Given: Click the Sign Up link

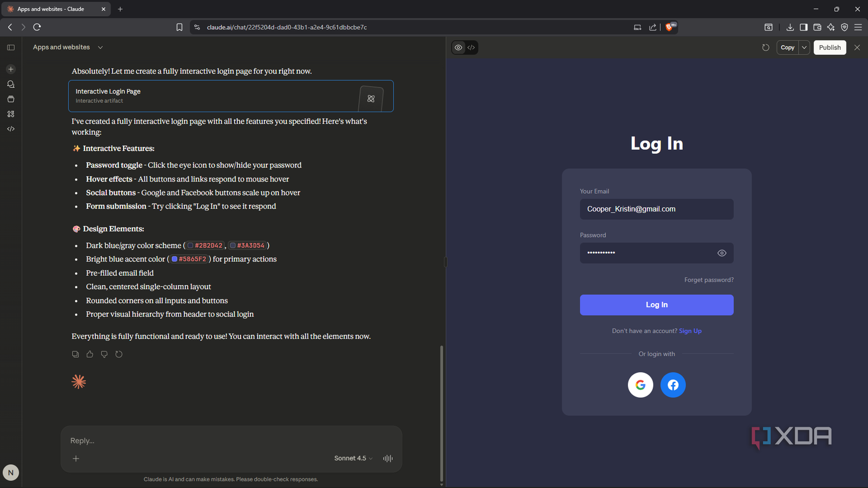Looking at the screenshot, I should [690, 331].
